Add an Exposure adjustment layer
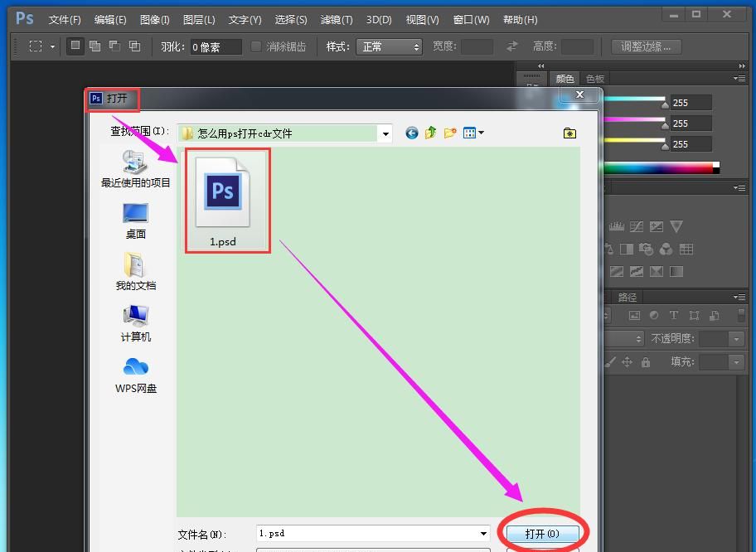Viewport: 756px width, 552px height. click(657, 226)
